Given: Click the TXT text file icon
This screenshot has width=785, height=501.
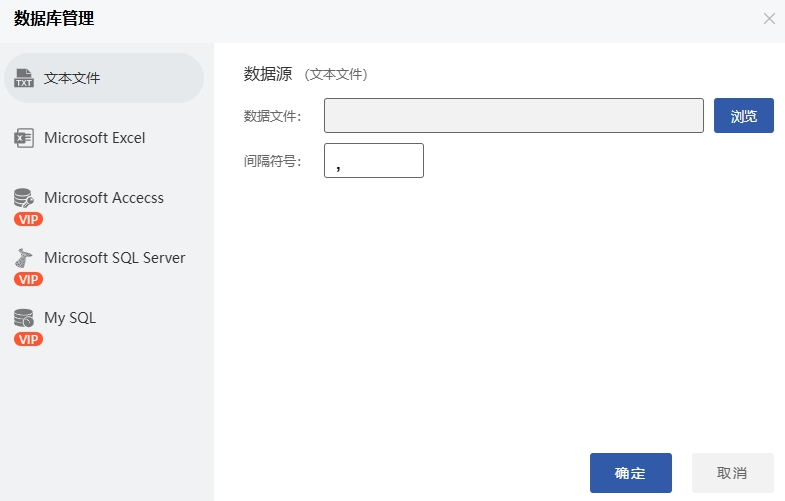Looking at the screenshot, I should click(x=24, y=78).
